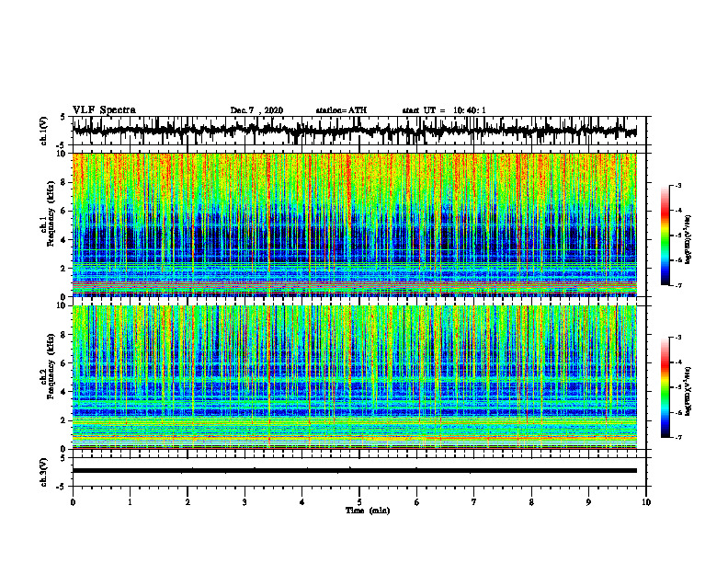Click the "ch.3(V)" waveform axis label
Image resolution: width=728 pixels, height=563 pixels.
44,472
